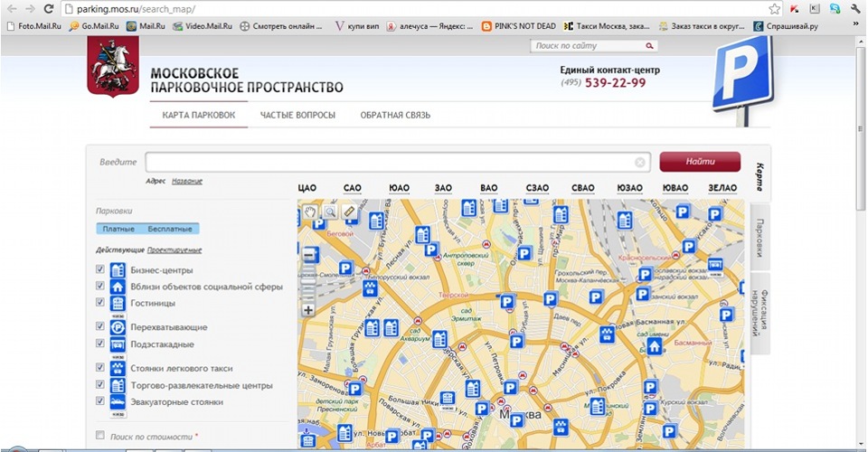
Task: Clear the search field with X icon
Action: point(640,163)
